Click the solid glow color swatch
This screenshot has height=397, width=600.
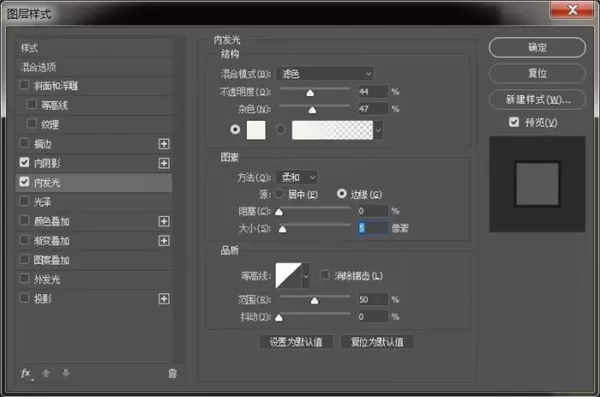(x=256, y=130)
